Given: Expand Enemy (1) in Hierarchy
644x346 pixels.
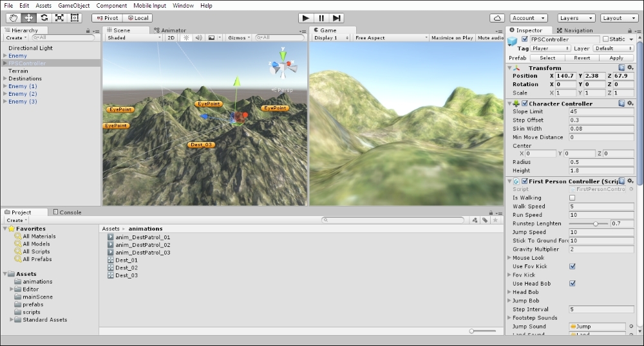Looking at the screenshot, I should point(5,86).
